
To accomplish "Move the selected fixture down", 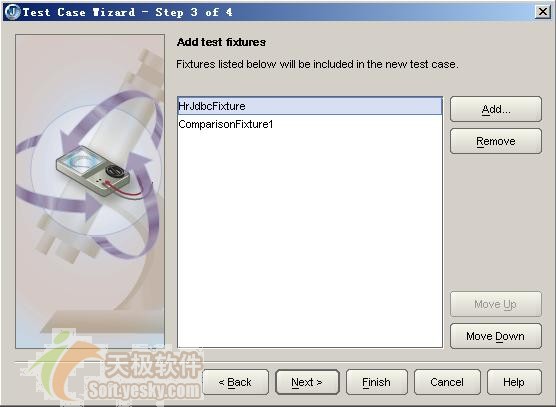I will tap(496, 336).
